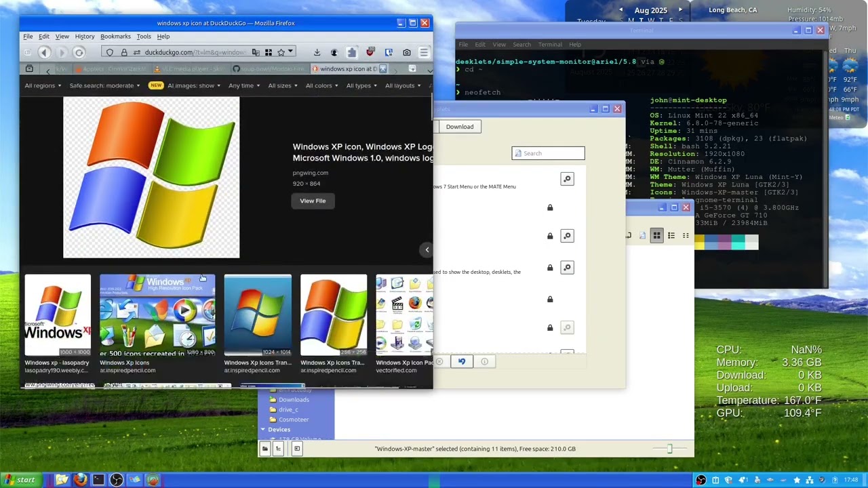Click the info button at Applets window bottom
Screen dimensions: 868x488
pyautogui.click(x=484, y=361)
